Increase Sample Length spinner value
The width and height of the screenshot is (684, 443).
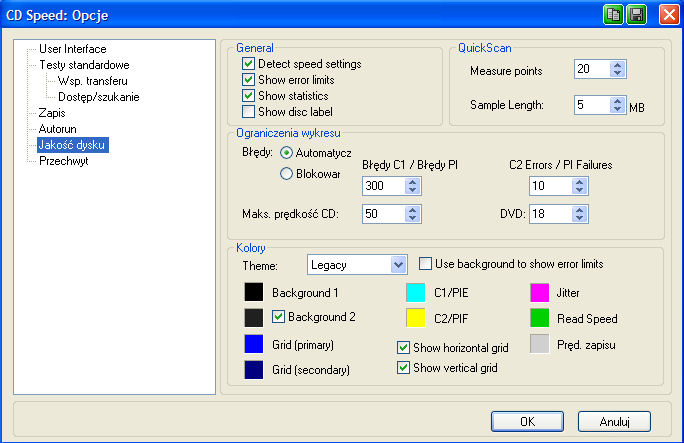[x=617, y=101]
